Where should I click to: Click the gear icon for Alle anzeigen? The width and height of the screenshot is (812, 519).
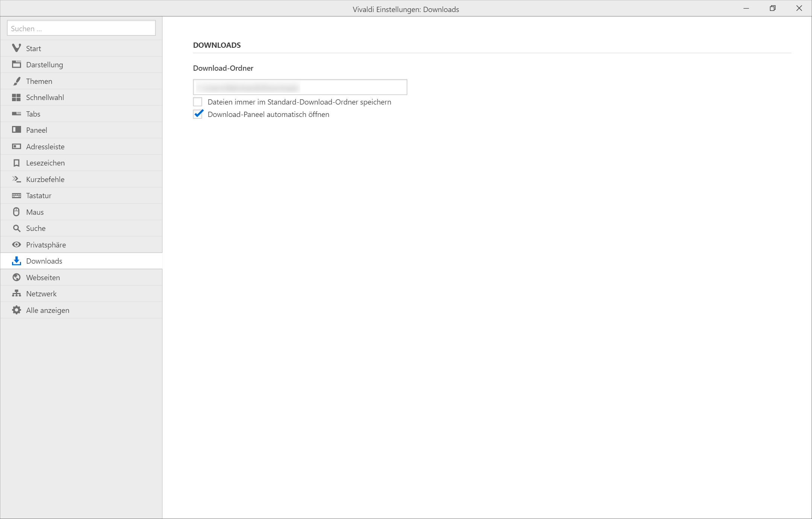[16, 310]
